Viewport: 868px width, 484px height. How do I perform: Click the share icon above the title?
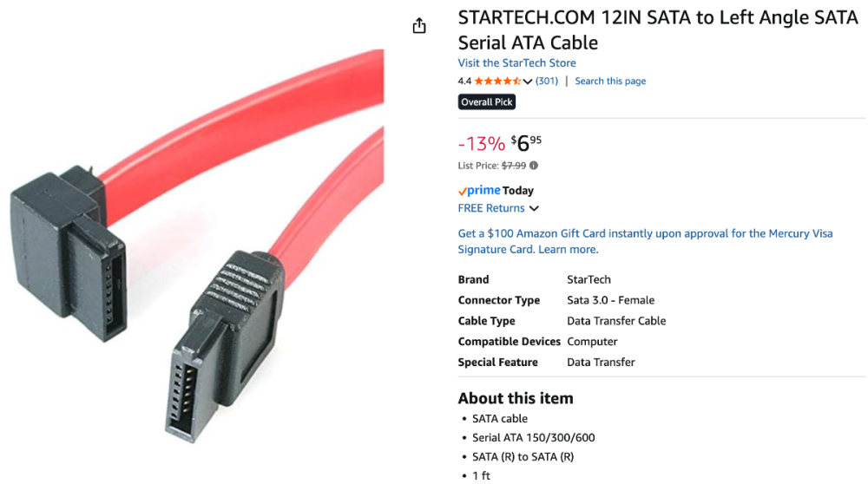pyautogui.click(x=419, y=26)
